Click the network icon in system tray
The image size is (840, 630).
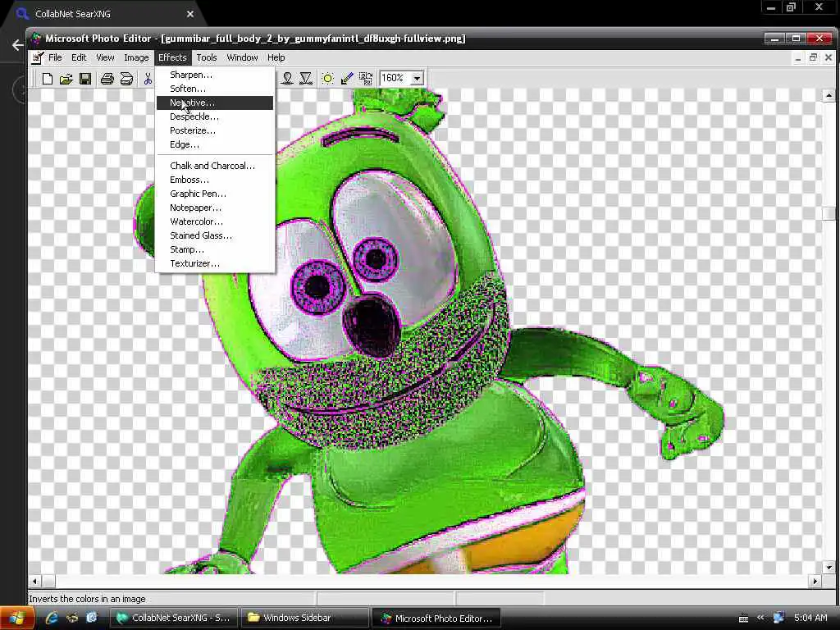click(778, 618)
